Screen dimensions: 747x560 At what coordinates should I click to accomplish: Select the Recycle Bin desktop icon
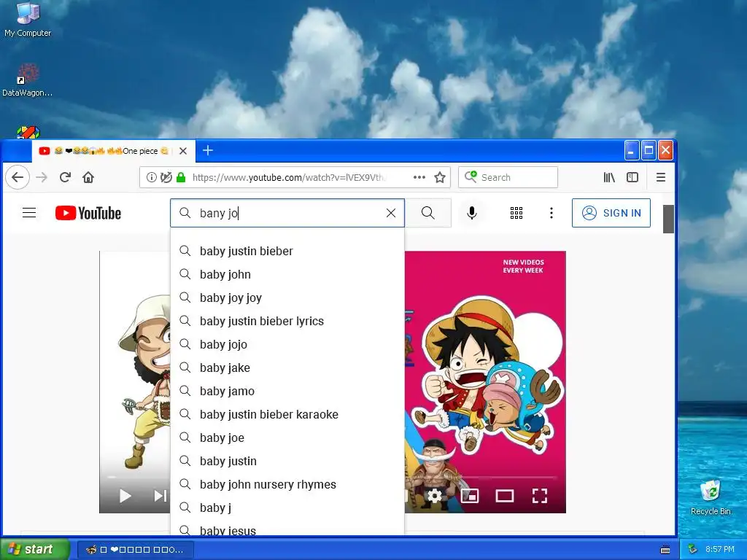711,497
